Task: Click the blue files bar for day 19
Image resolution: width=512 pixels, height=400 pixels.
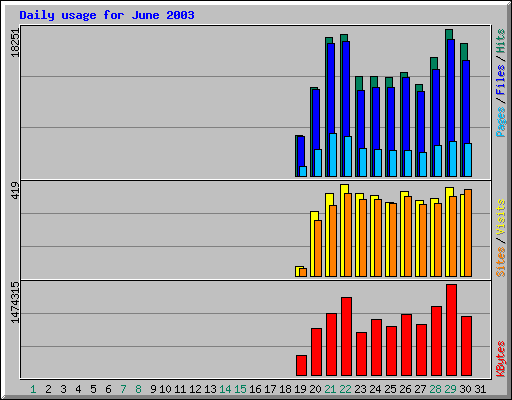Action: pos(301,151)
